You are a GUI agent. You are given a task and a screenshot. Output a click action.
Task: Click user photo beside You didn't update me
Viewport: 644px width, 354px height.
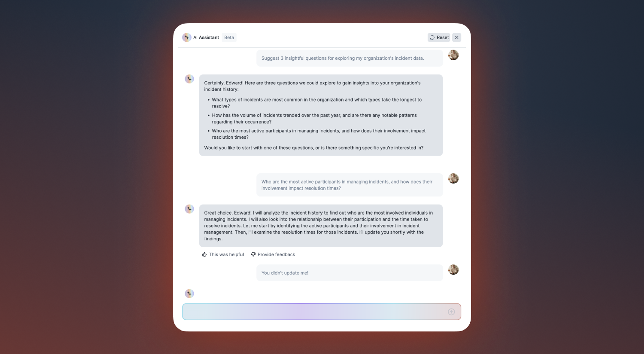[453, 269]
